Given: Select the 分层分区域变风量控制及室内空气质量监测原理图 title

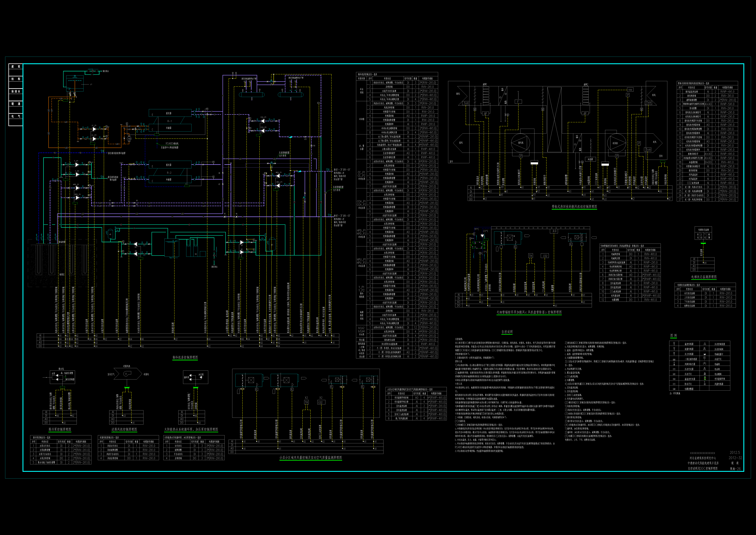Looking at the screenshot, I should [310, 458].
